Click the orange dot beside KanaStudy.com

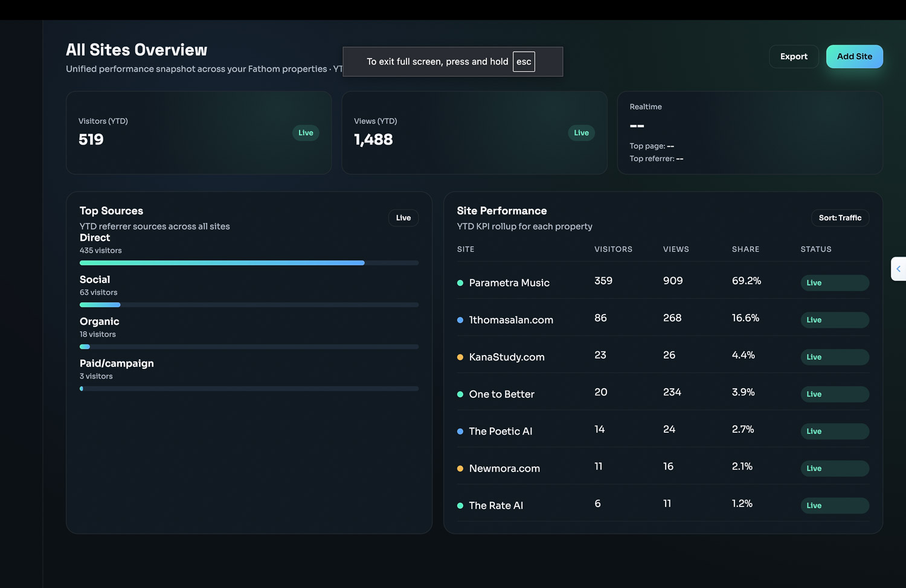pyautogui.click(x=460, y=357)
